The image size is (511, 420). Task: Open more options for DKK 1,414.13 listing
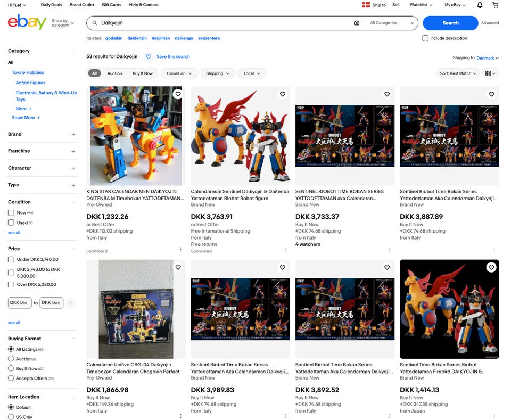click(x=494, y=416)
